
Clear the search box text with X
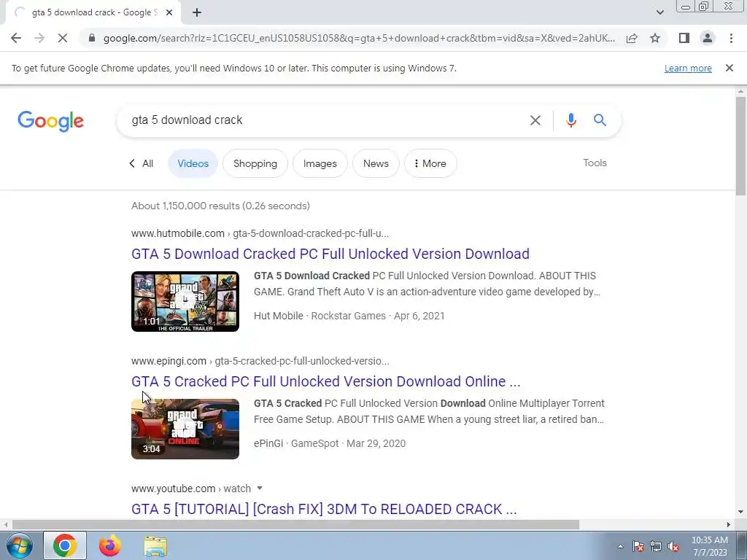click(x=535, y=120)
